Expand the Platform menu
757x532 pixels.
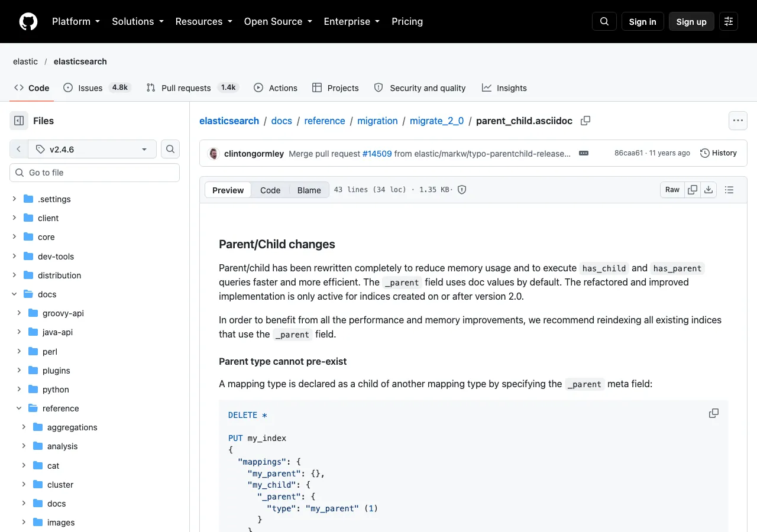click(x=76, y=21)
